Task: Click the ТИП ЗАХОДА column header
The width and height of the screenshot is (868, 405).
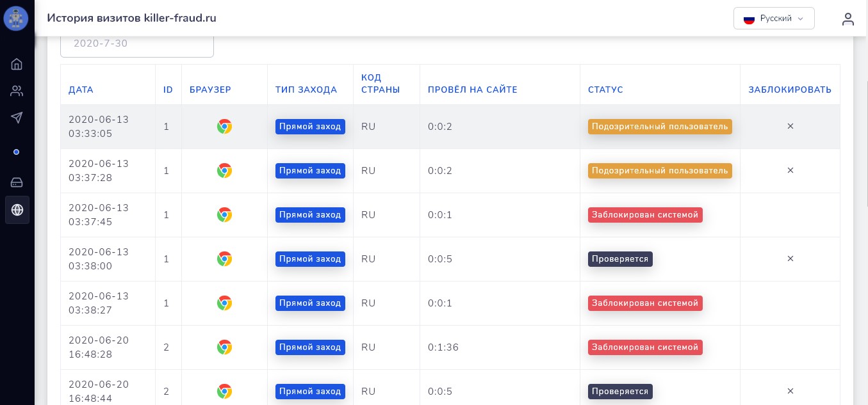Action: click(306, 90)
